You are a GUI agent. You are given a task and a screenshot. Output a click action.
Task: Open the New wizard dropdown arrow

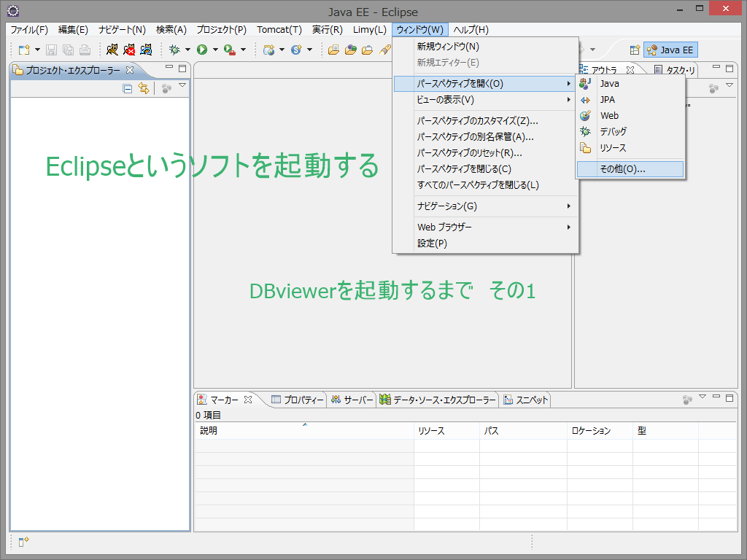coord(38,50)
